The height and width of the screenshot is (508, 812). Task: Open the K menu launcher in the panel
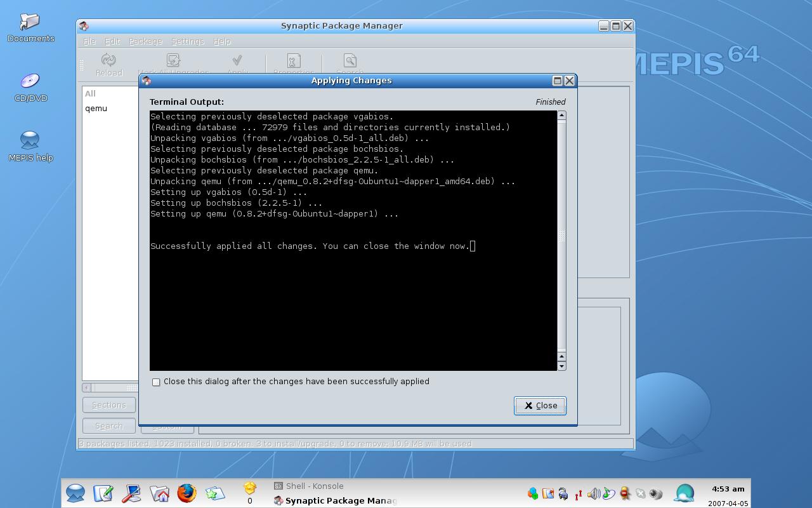[75, 493]
